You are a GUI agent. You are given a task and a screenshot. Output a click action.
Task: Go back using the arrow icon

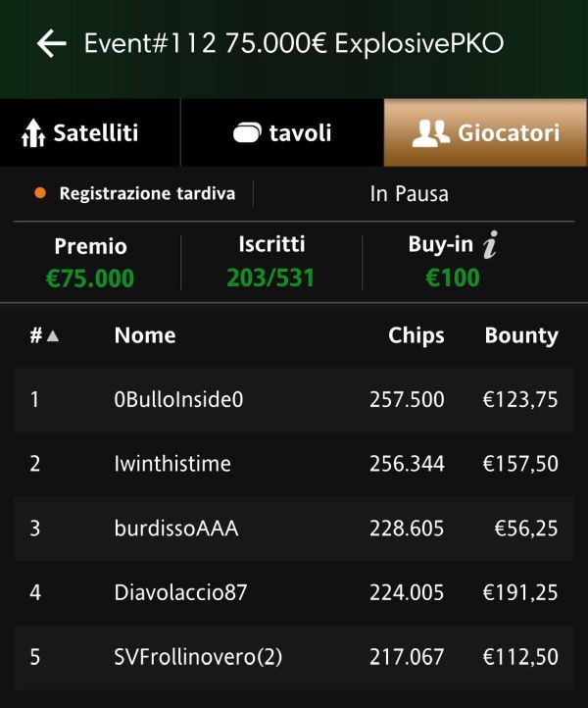51,43
